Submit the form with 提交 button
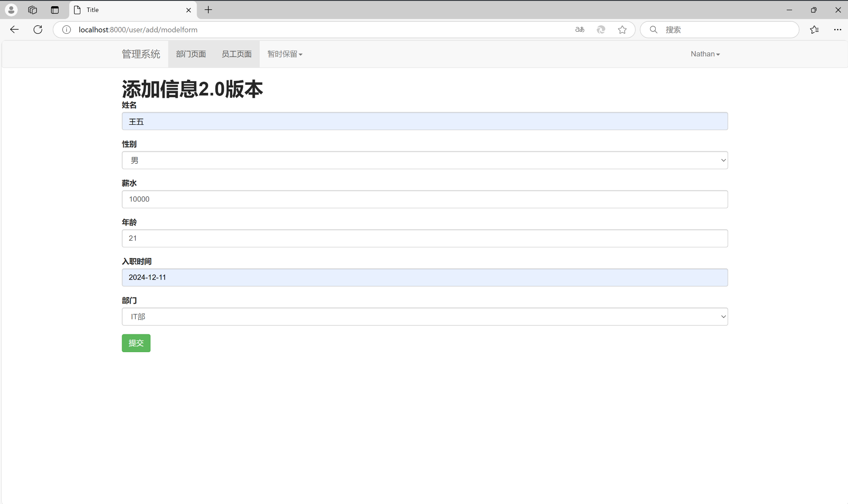The height and width of the screenshot is (504, 848). 136,343
